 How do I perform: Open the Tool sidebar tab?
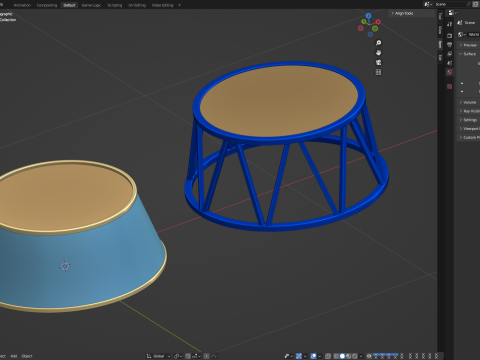(440, 16)
